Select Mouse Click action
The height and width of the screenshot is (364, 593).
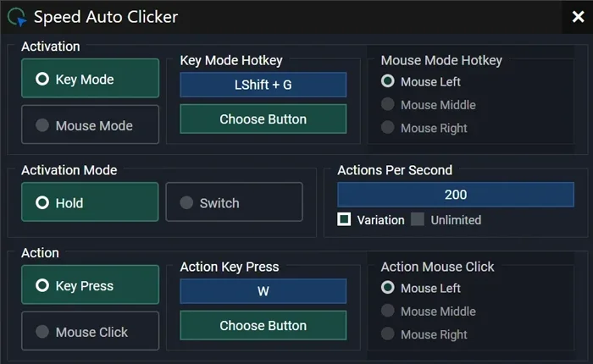click(90, 332)
